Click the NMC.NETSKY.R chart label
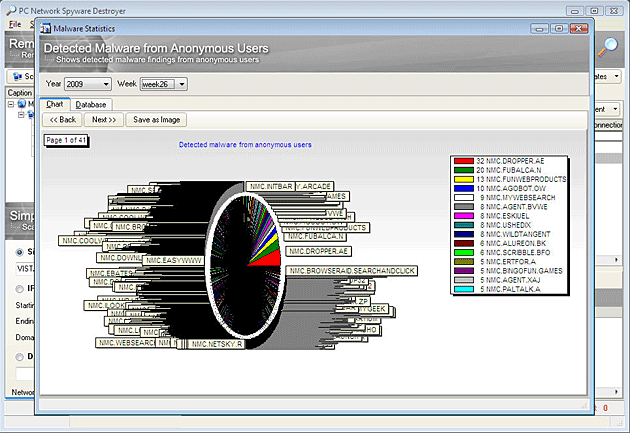Screen dimensions: 630x433 click(x=217, y=344)
